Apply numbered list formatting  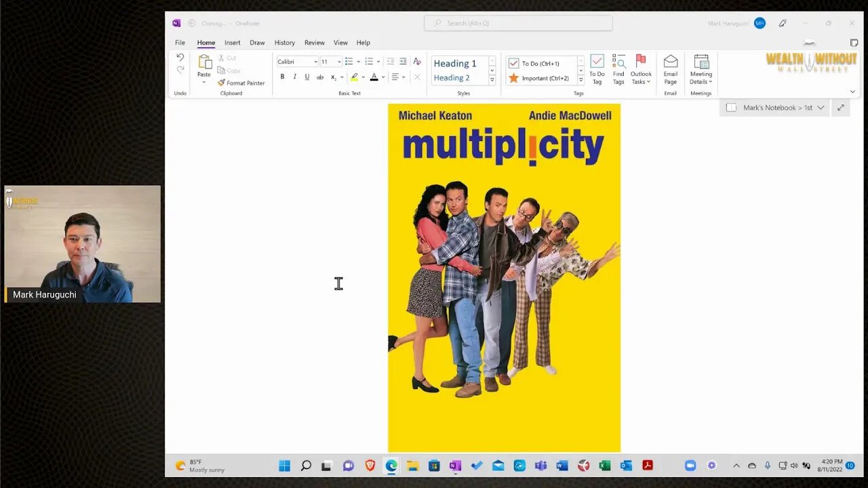369,62
